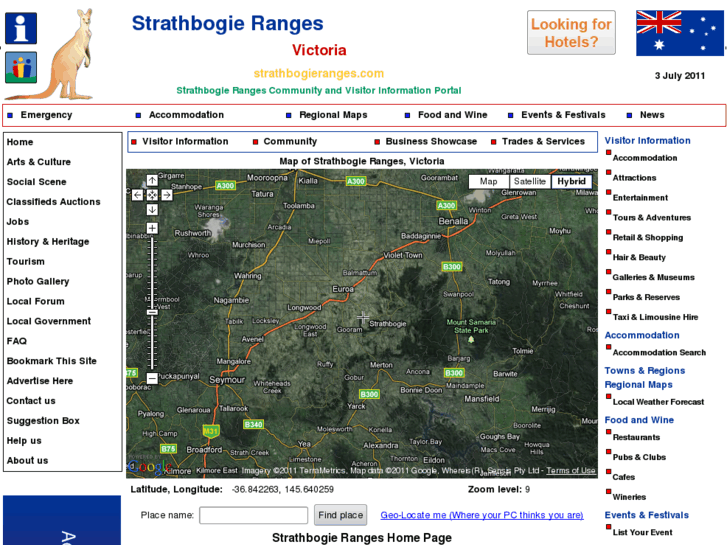Open Regional Maps in the top navigation
The image size is (727, 545).
333,115
